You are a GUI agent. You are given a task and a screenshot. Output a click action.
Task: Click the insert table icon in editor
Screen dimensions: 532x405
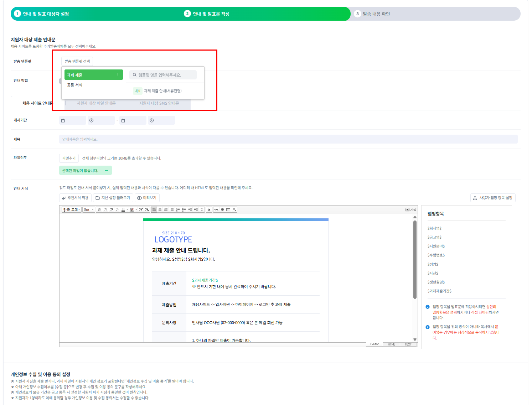point(228,210)
